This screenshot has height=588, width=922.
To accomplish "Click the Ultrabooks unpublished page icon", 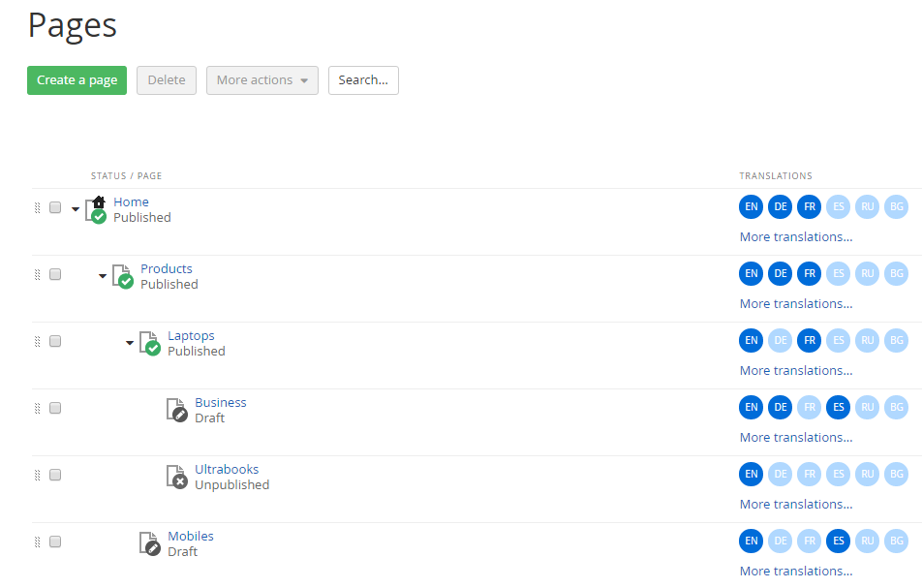I will click(177, 478).
